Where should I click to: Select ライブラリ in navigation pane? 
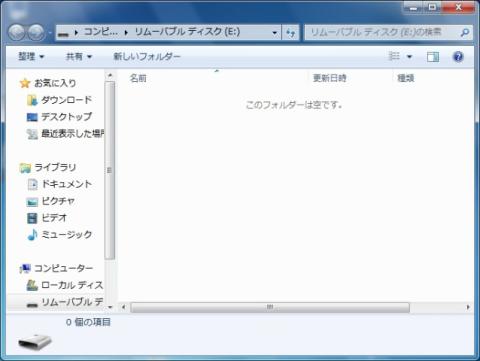55,167
